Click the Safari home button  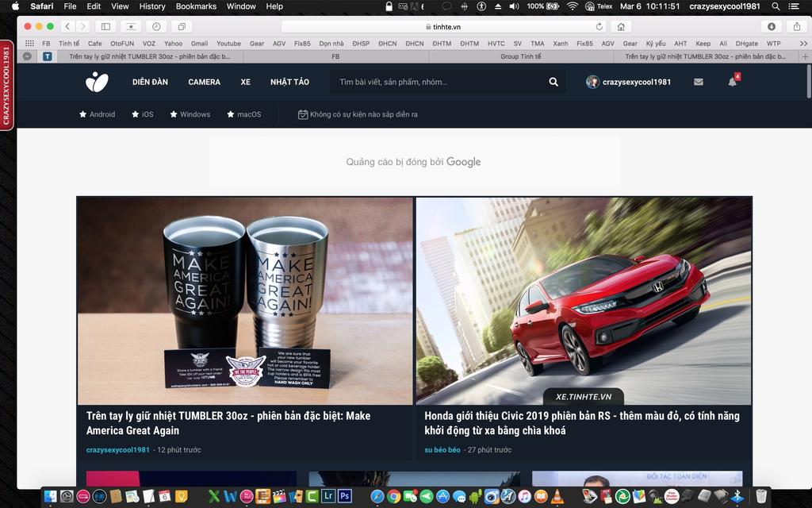tap(621, 26)
